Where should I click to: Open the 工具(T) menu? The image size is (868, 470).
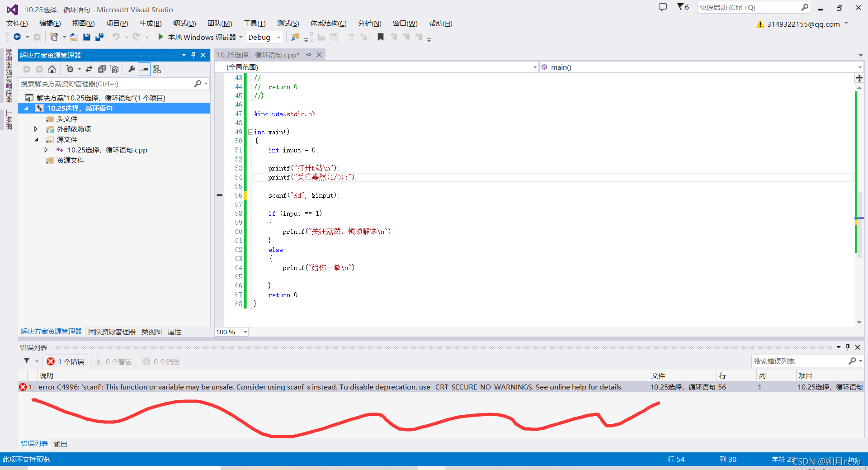[x=255, y=24]
